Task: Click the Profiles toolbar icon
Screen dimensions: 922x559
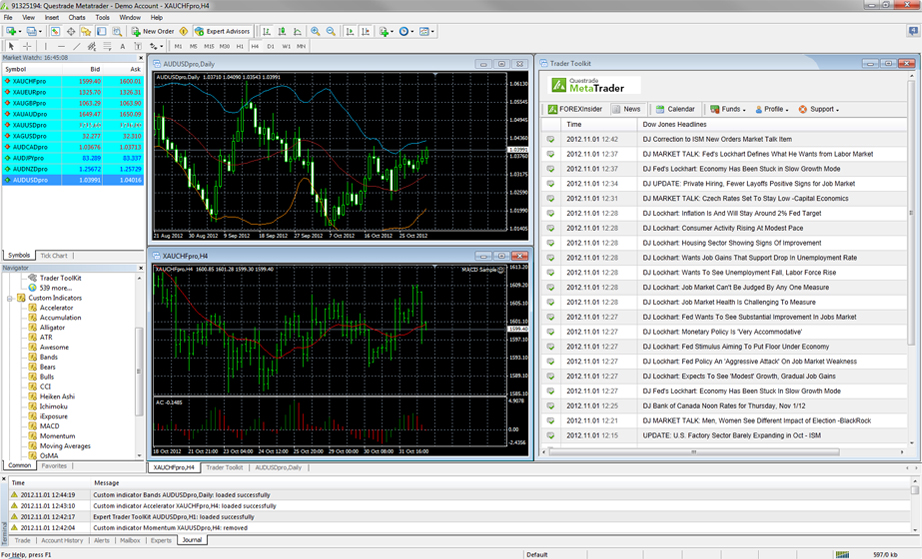Action: 31,31
